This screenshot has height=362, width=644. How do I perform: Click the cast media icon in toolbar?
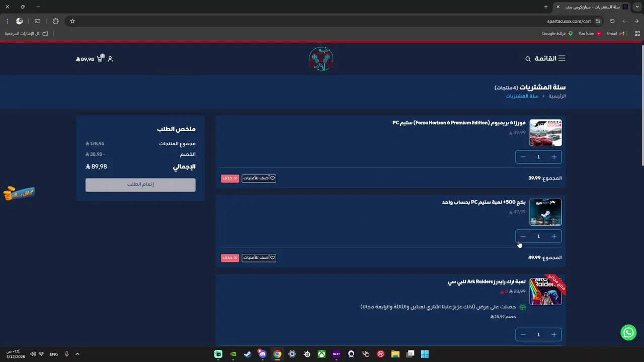point(37,21)
